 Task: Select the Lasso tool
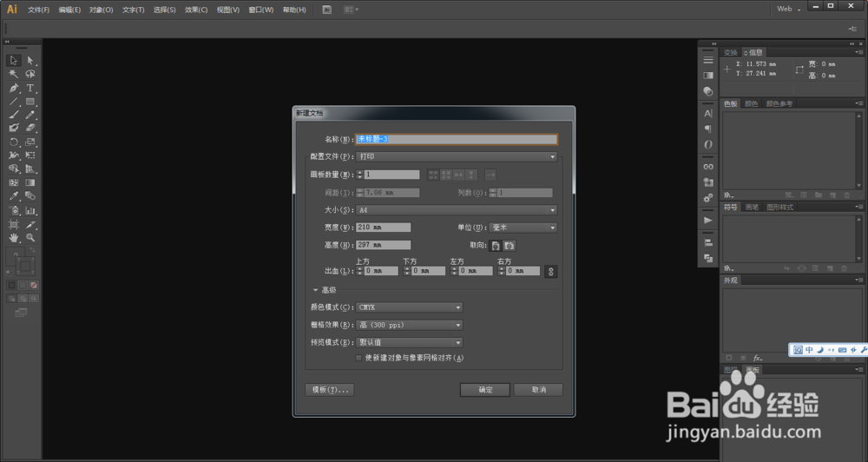[x=30, y=74]
